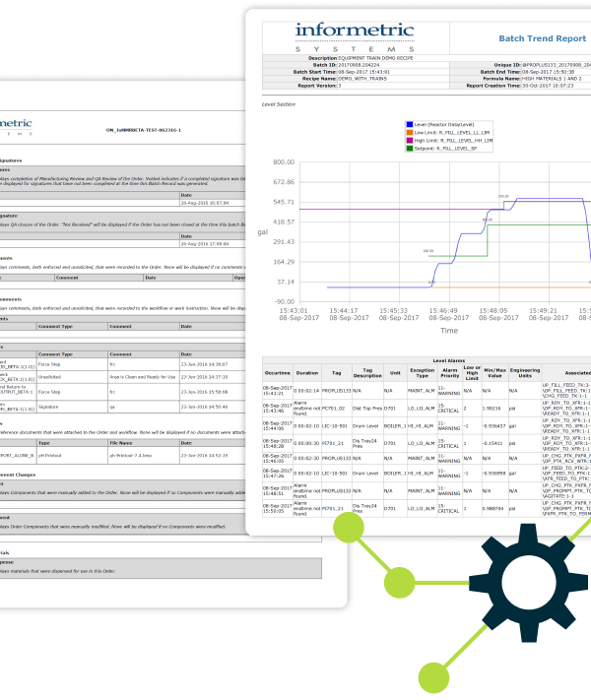The width and height of the screenshot is (591, 700).
Task: Click the 'Min/Max Value' column header
Action: [x=494, y=373]
